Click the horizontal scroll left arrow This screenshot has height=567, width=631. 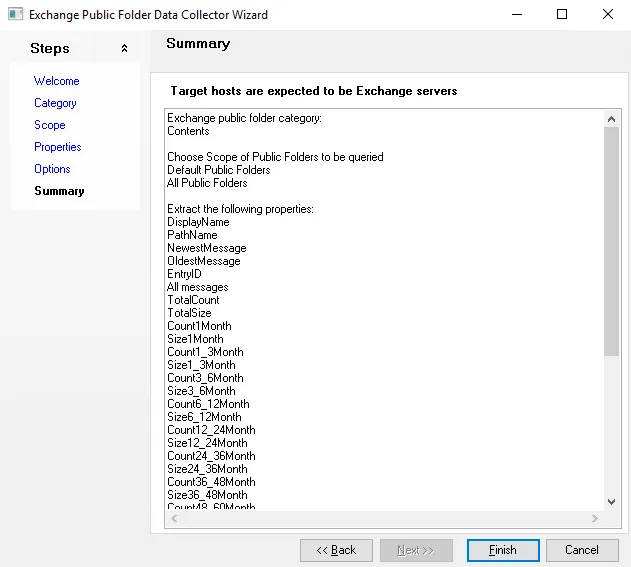pyautogui.click(x=174, y=518)
